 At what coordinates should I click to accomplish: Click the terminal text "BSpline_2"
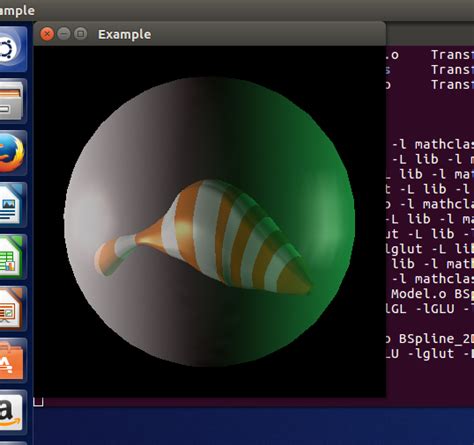[x=436, y=339]
